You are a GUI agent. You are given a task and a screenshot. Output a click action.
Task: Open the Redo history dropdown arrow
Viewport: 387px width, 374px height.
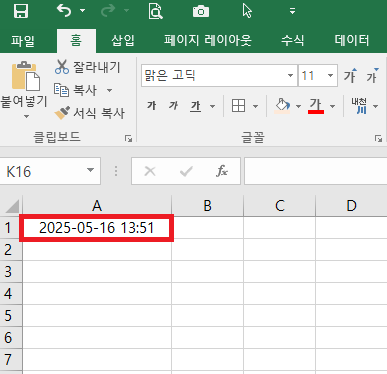pos(126,11)
